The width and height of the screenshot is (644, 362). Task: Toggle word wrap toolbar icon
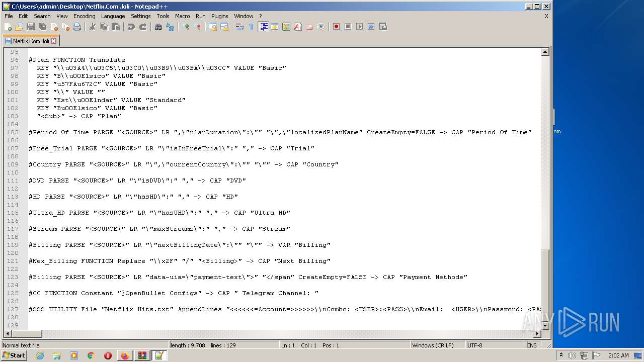pos(240,27)
